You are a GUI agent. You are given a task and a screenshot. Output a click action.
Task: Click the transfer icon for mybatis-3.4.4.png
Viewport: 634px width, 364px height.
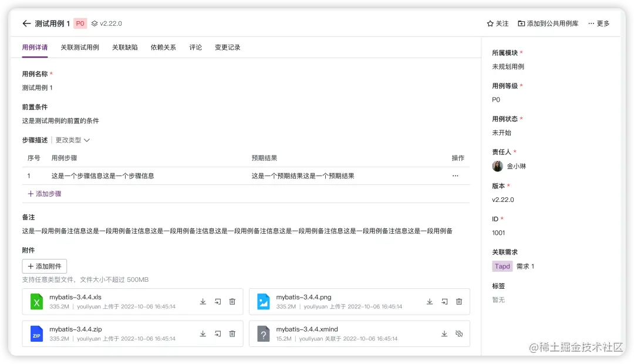(x=444, y=301)
